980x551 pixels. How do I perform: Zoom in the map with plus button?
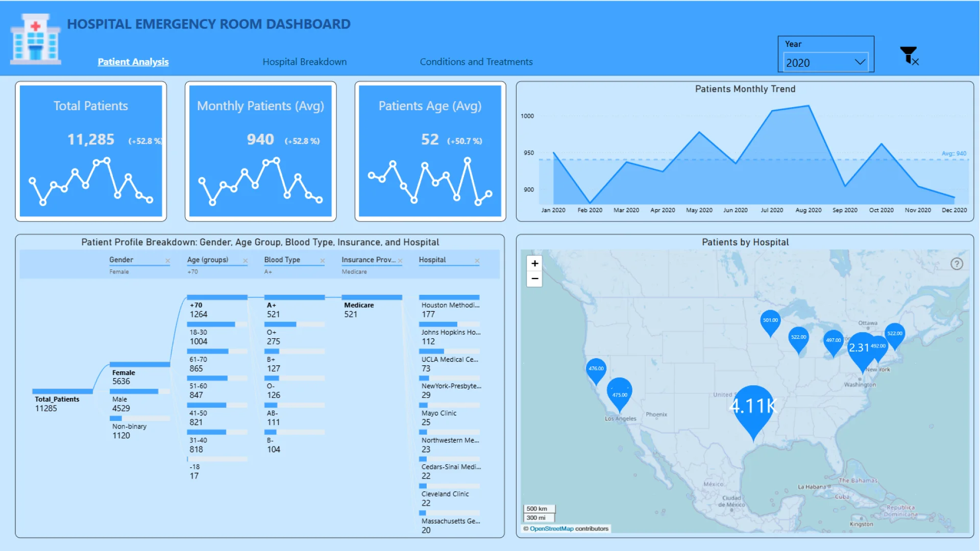[534, 264]
